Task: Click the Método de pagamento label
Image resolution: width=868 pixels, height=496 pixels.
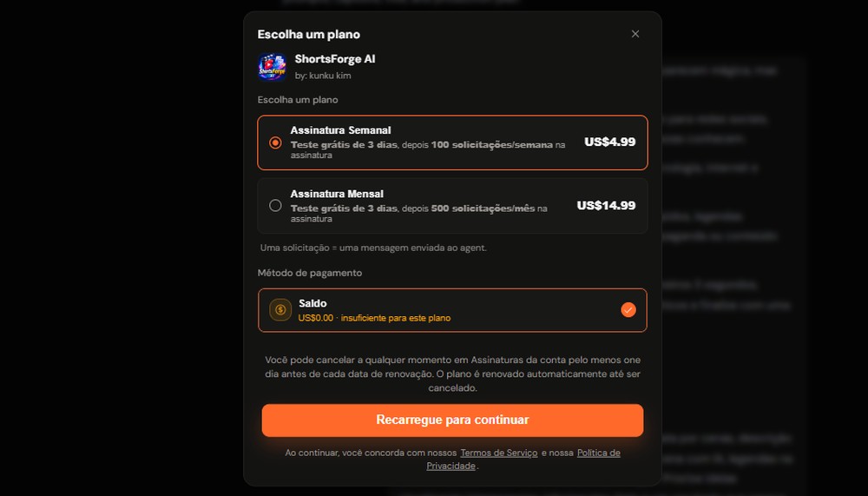Action: click(310, 273)
